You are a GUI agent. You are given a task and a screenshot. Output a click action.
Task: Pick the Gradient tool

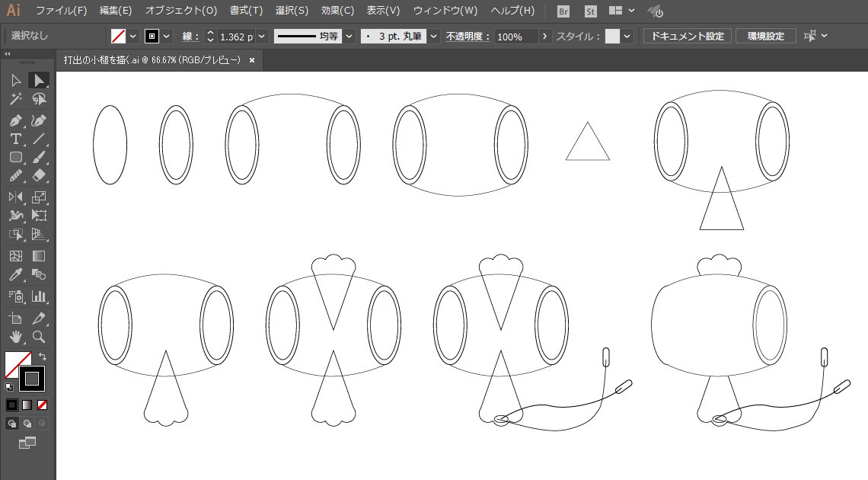click(x=38, y=256)
